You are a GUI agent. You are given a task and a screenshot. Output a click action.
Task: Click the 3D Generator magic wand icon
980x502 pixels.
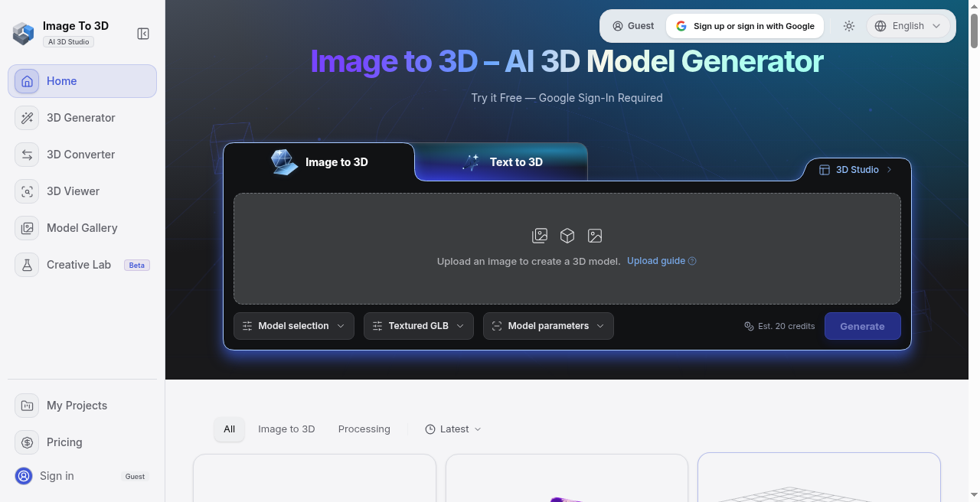point(27,118)
